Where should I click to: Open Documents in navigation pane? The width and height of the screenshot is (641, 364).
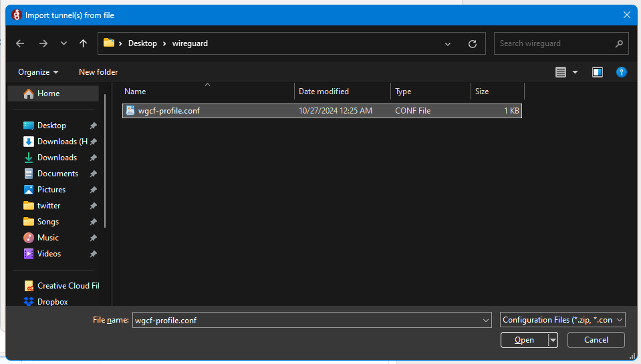[x=51, y=174]
